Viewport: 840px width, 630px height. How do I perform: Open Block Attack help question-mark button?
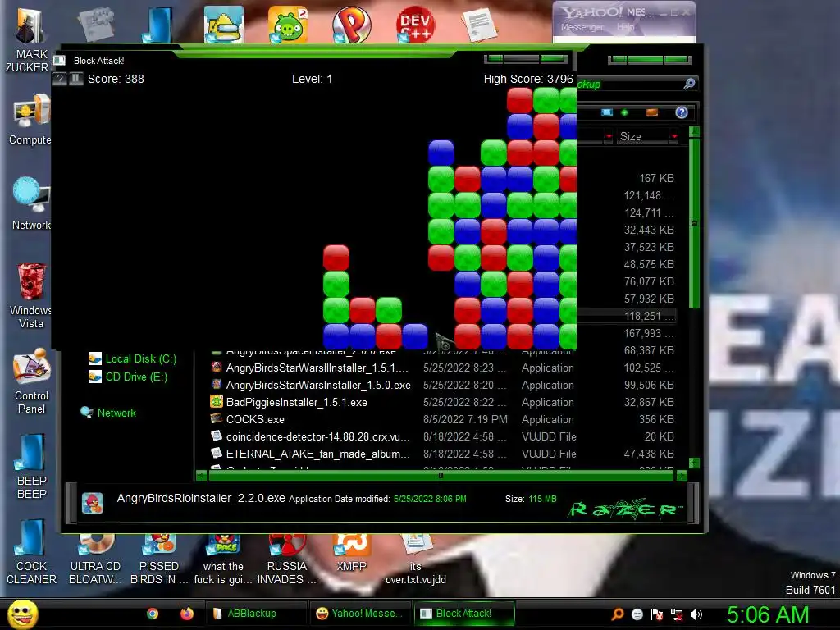click(x=61, y=80)
